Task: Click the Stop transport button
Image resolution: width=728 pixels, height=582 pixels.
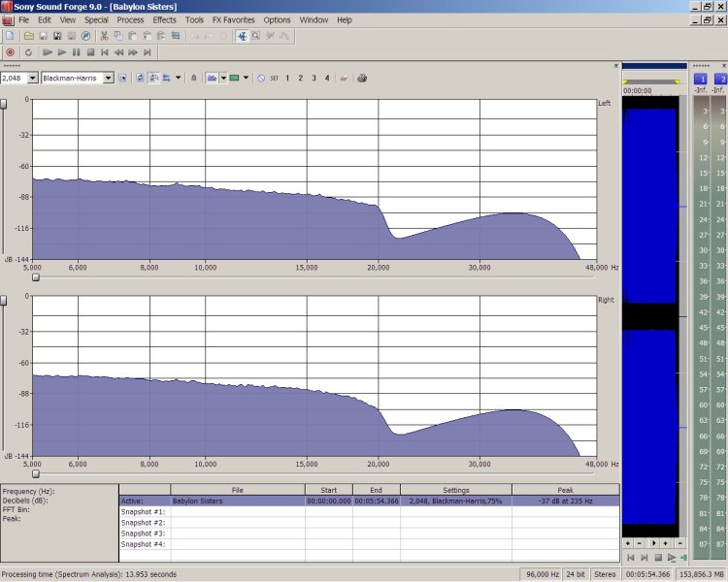Action: tap(90, 52)
